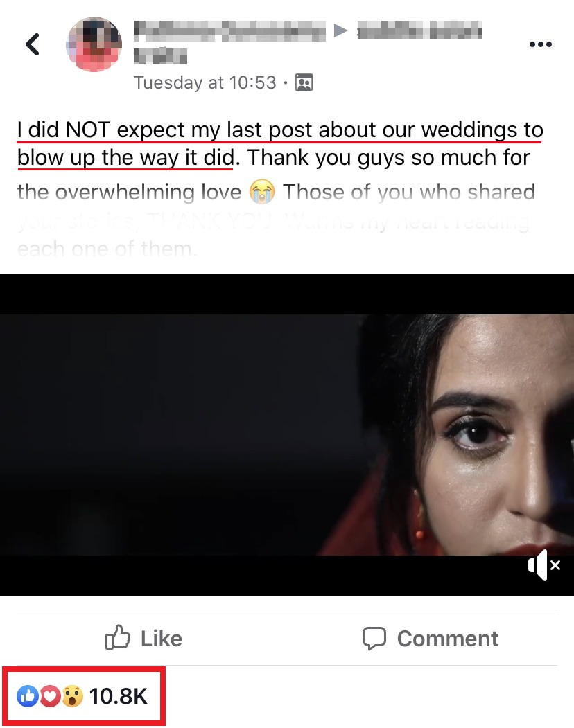Open the blurred group name after the arrow
The height and width of the screenshot is (728, 574).
coord(419,30)
